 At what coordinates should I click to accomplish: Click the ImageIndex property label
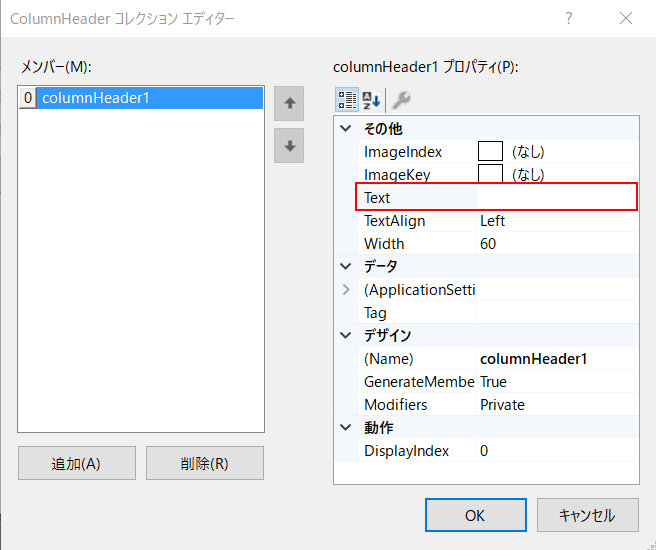pyautogui.click(x=403, y=152)
